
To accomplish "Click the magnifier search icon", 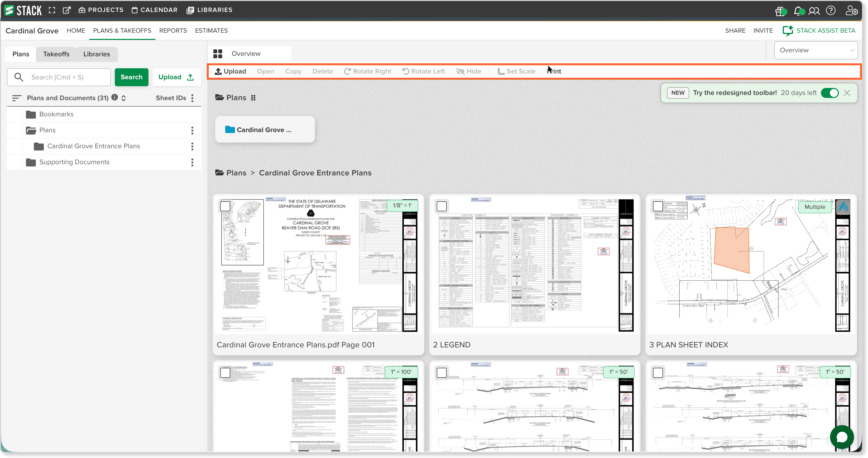I will [19, 77].
